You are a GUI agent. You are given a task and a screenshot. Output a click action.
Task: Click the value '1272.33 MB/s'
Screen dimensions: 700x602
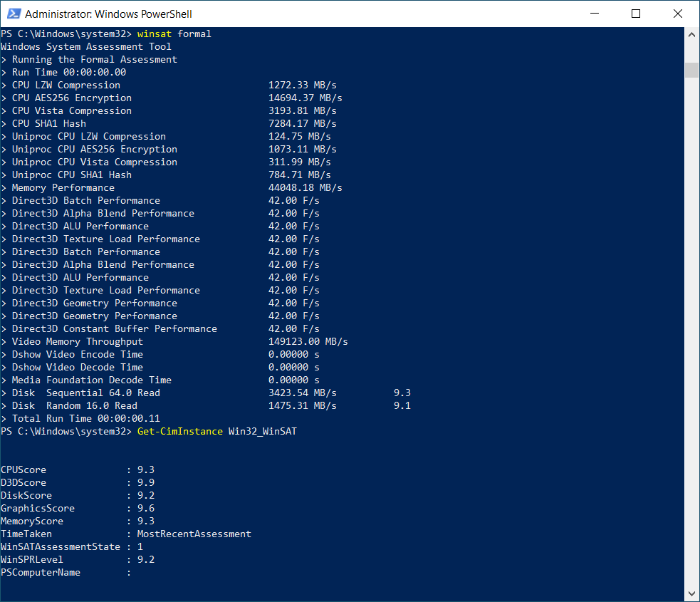[302, 85]
